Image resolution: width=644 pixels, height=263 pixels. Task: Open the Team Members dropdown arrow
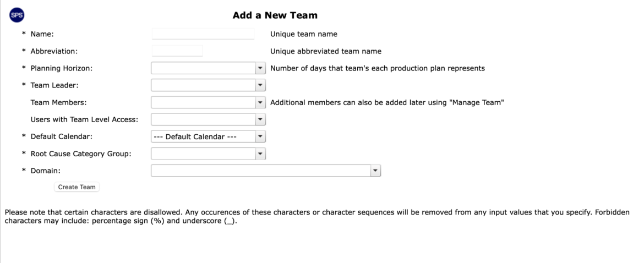(x=260, y=102)
